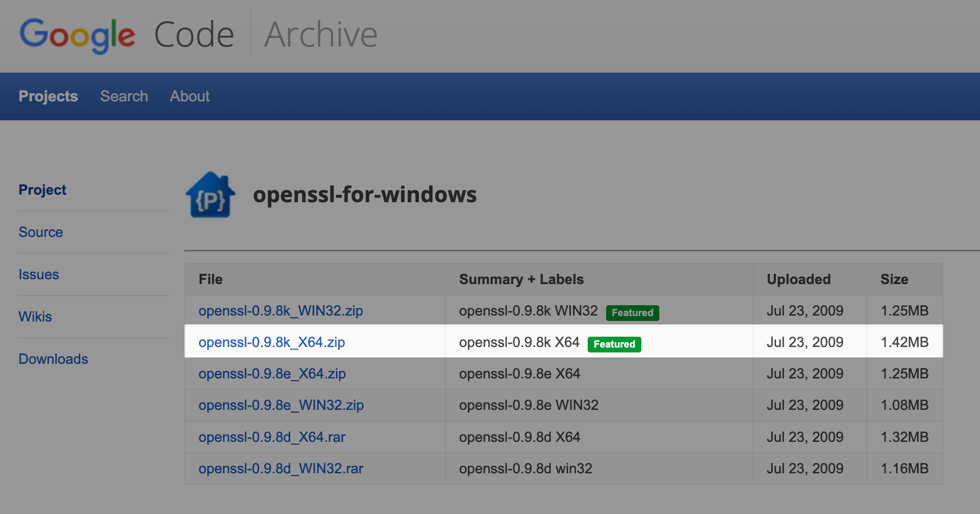Click the Code text in header
The width and height of the screenshot is (980, 514).
pos(194,35)
